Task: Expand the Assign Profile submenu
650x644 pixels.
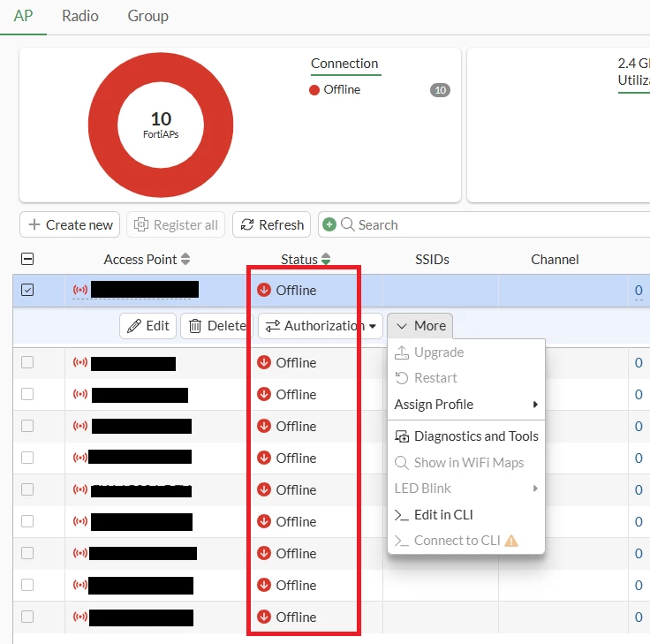Action: pos(466,405)
